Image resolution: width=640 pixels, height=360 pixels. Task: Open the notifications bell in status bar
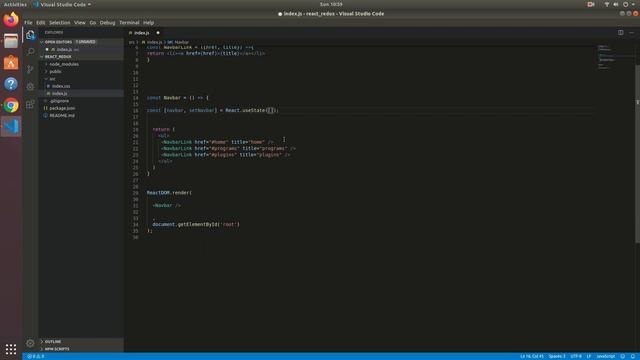(x=633, y=356)
